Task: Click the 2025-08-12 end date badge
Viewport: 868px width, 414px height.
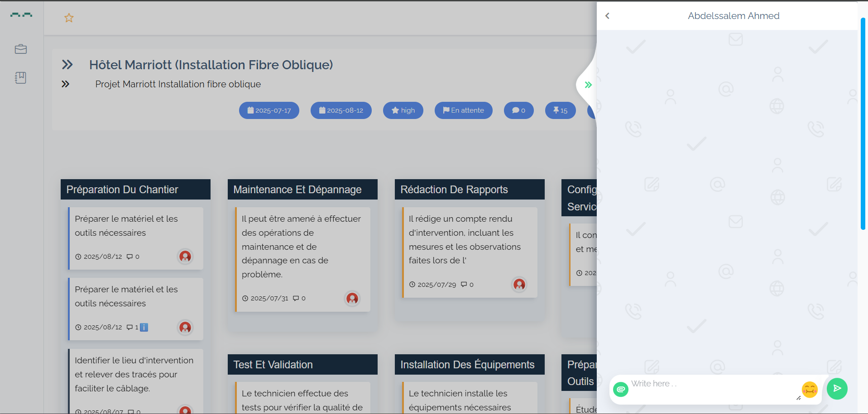Action: click(x=341, y=110)
